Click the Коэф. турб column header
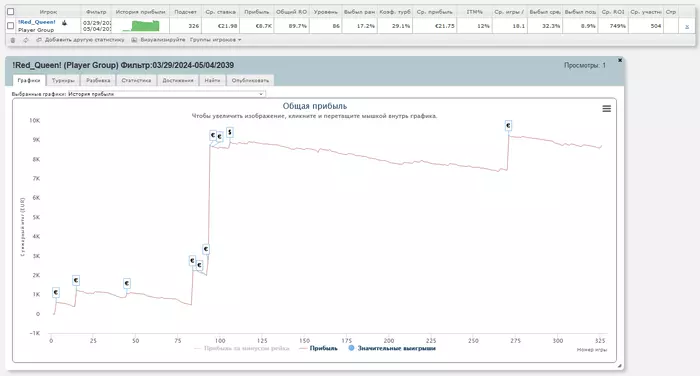The height and width of the screenshot is (376, 700). tap(395, 12)
